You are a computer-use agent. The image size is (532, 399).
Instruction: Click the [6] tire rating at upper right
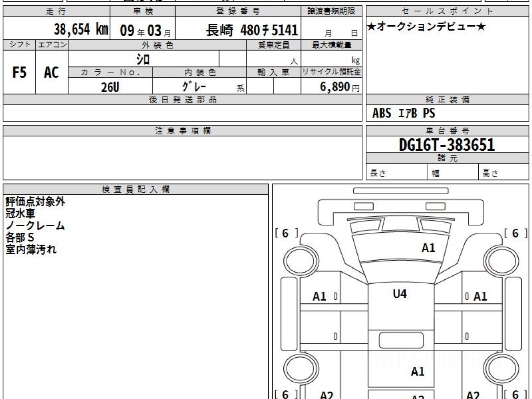tap(515, 234)
